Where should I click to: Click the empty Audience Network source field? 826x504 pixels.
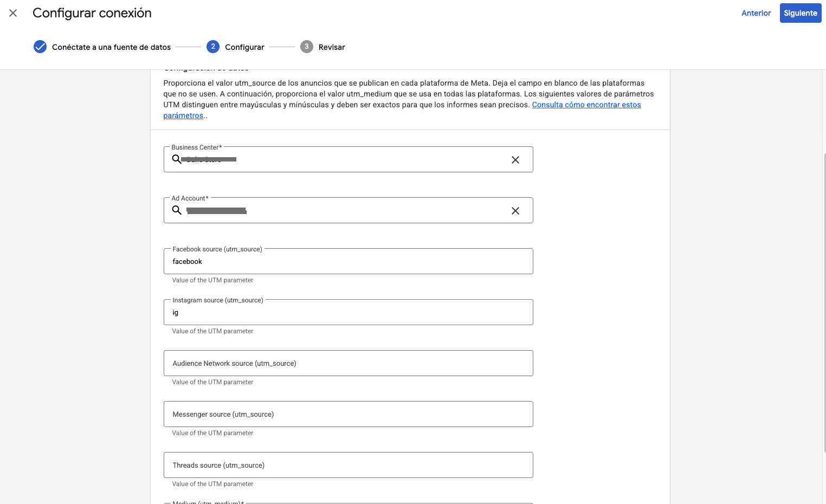[x=348, y=363]
